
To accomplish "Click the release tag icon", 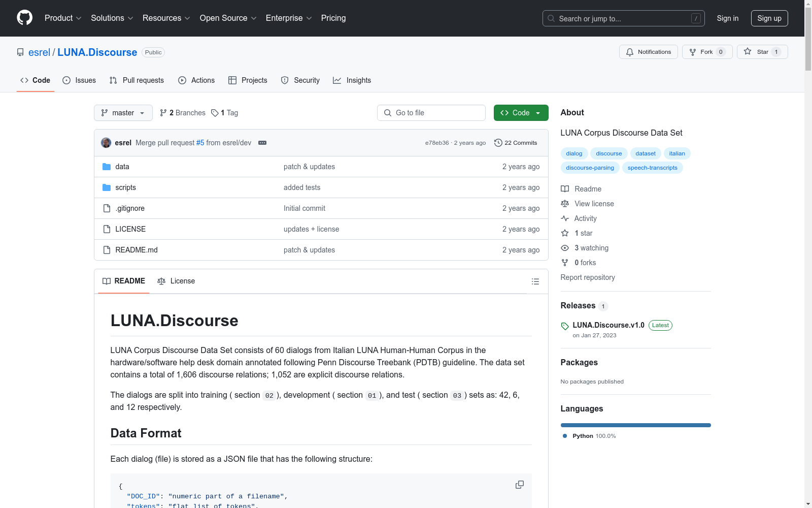I will coord(565,326).
